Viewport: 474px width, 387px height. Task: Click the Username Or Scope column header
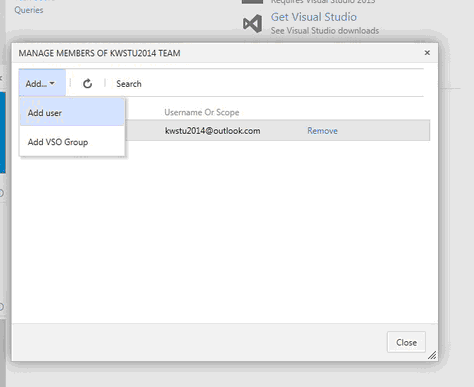[202, 112]
